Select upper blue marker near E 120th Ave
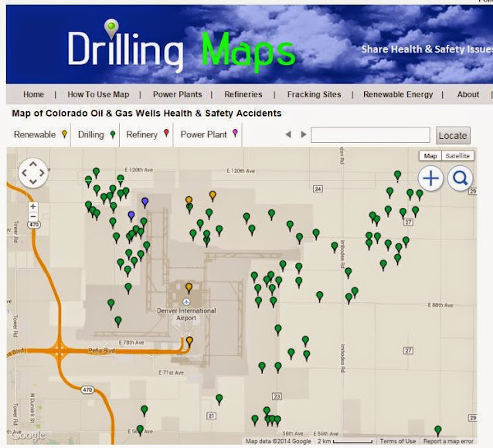Image resolution: width=493 pixels, height=448 pixels. (144, 202)
